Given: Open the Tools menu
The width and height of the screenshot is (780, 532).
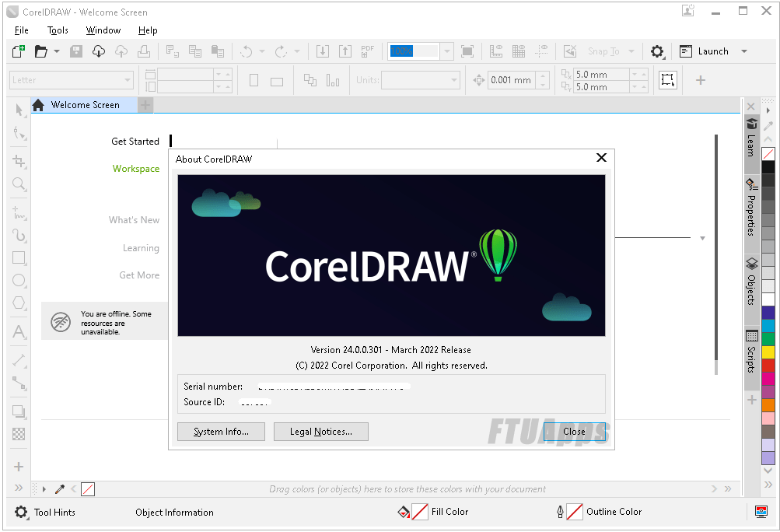Looking at the screenshot, I should [x=58, y=30].
